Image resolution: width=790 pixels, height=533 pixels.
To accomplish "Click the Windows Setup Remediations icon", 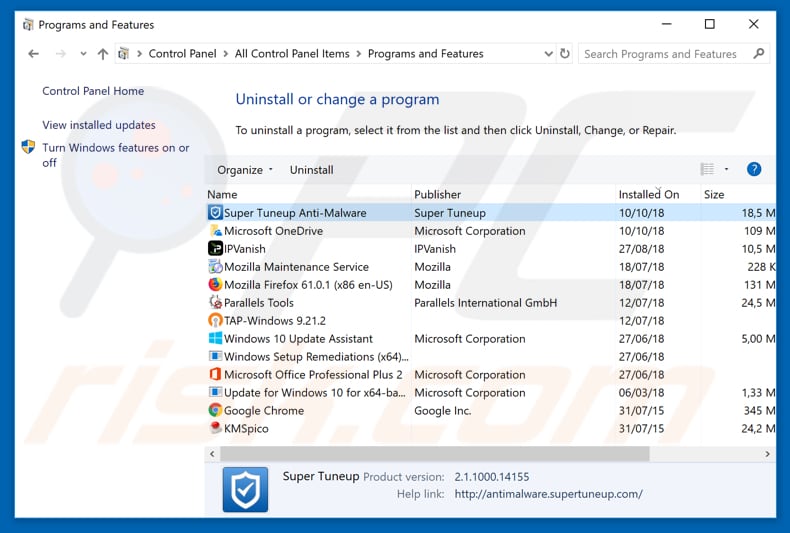I will click(x=215, y=356).
